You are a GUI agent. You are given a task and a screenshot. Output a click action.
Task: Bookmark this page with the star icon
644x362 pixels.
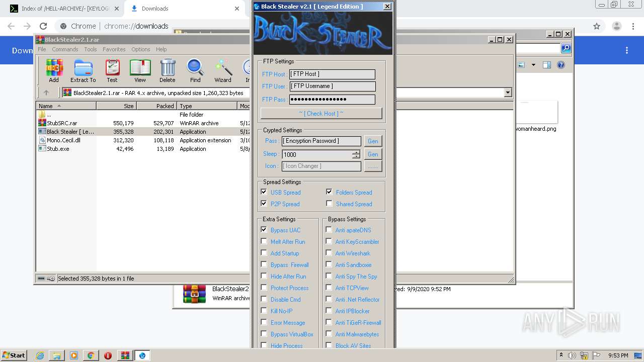[597, 26]
